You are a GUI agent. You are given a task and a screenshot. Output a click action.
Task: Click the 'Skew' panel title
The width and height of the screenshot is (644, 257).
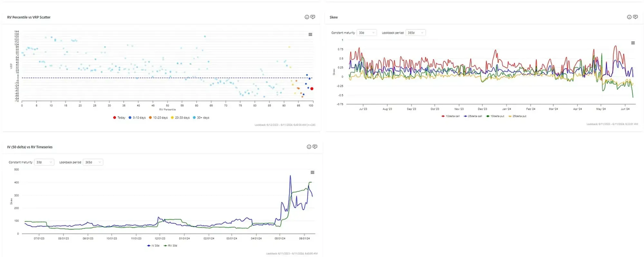pos(334,17)
